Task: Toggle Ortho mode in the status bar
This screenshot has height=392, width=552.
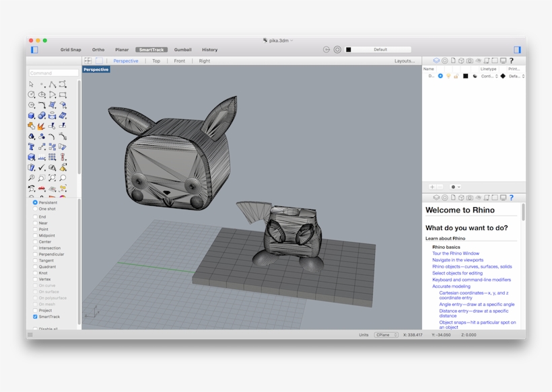Action: coord(98,49)
